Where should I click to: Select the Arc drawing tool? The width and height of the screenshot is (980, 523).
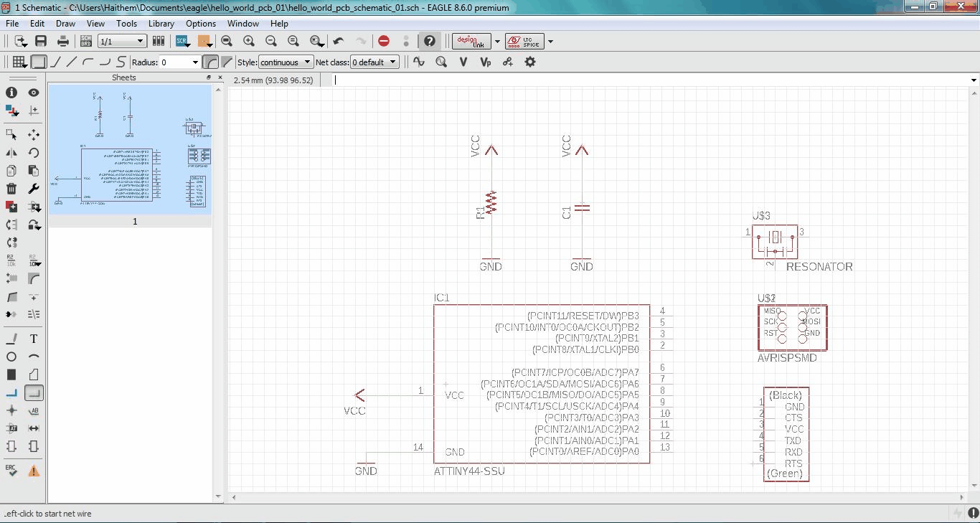(x=34, y=357)
